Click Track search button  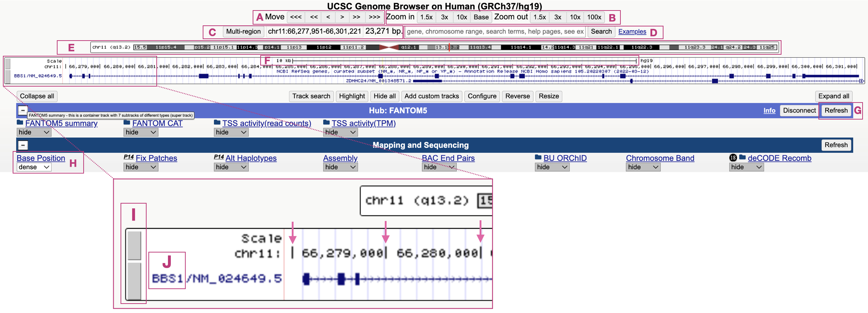tap(311, 96)
